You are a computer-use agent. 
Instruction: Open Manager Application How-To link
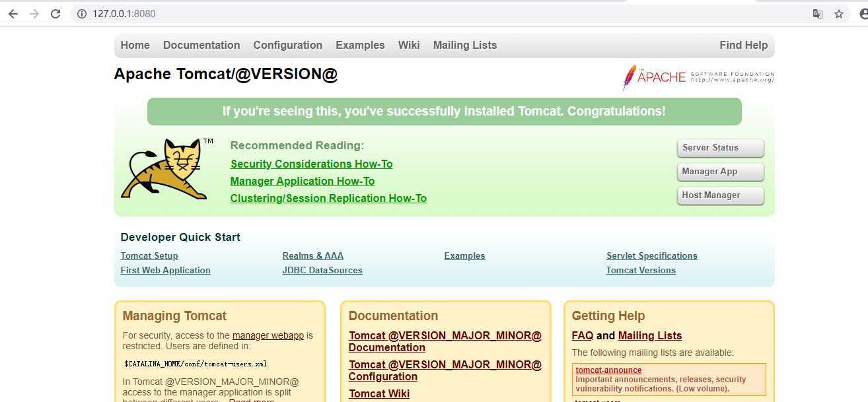tap(303, 181)
